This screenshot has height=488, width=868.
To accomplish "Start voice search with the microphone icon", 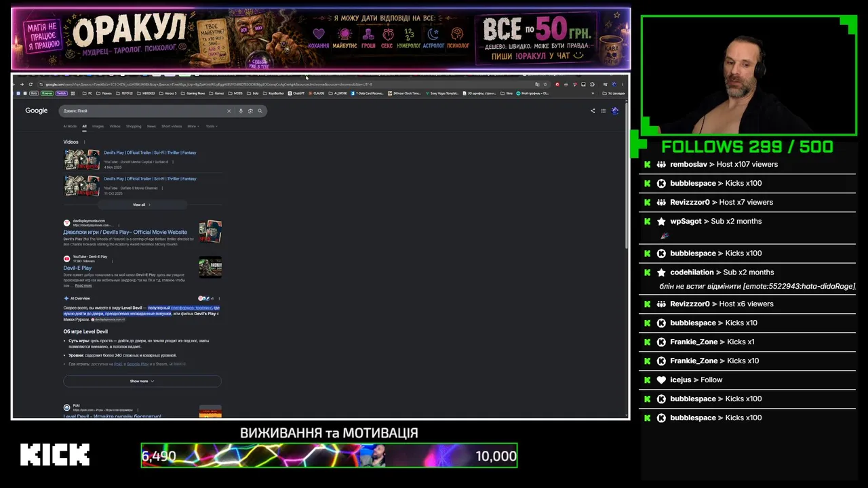I will click(241, 110).
